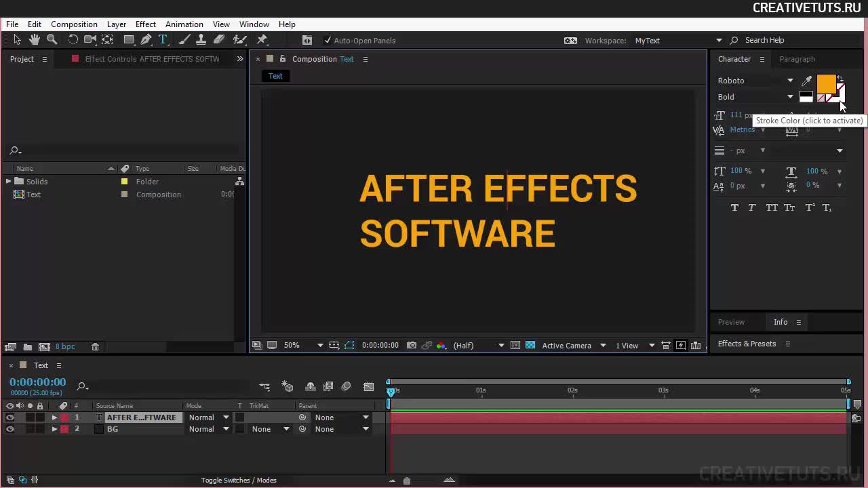
Task: Switch to Effect Controls tab
Action: tap(152, 59)
